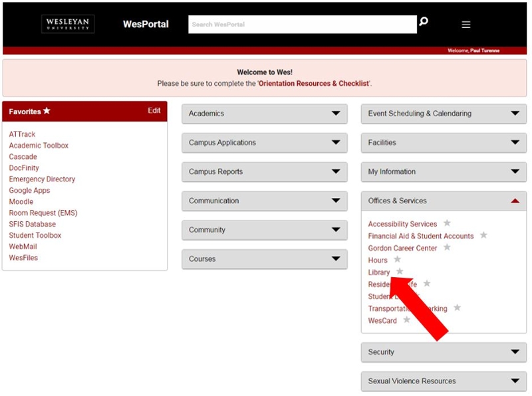Open Google Apps from Favorites
The width and height of the screenshot is (532, 396).
pyautogui.click(x=29, y=191)
